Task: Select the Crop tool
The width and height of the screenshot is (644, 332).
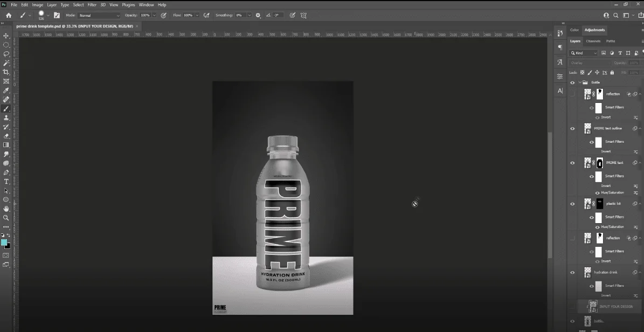Action: (x=6, y=72)
